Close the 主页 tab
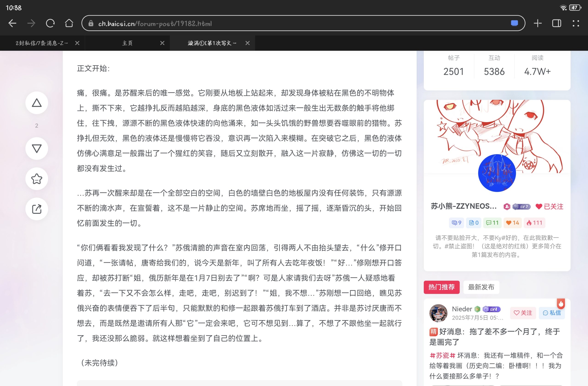Screen dimensions: 588x386 [x=162, y=43]
